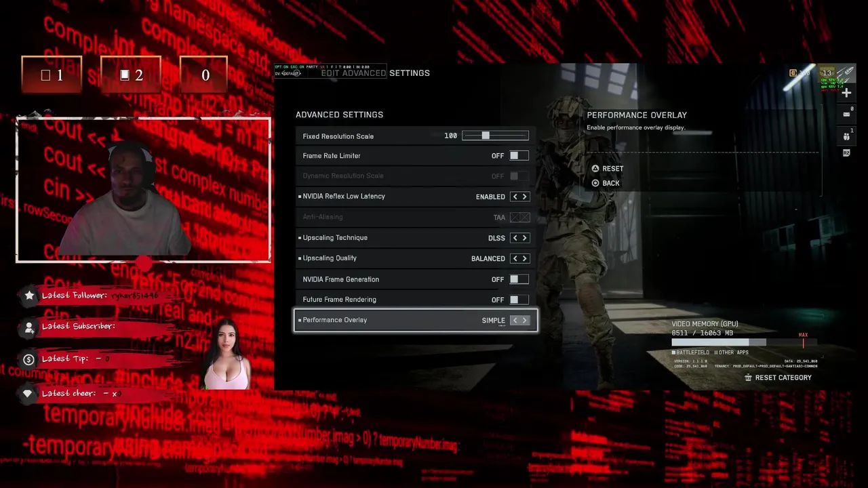Click the diamond icon for Latest cheer
The image size is (868, 488).
(28, 394)
